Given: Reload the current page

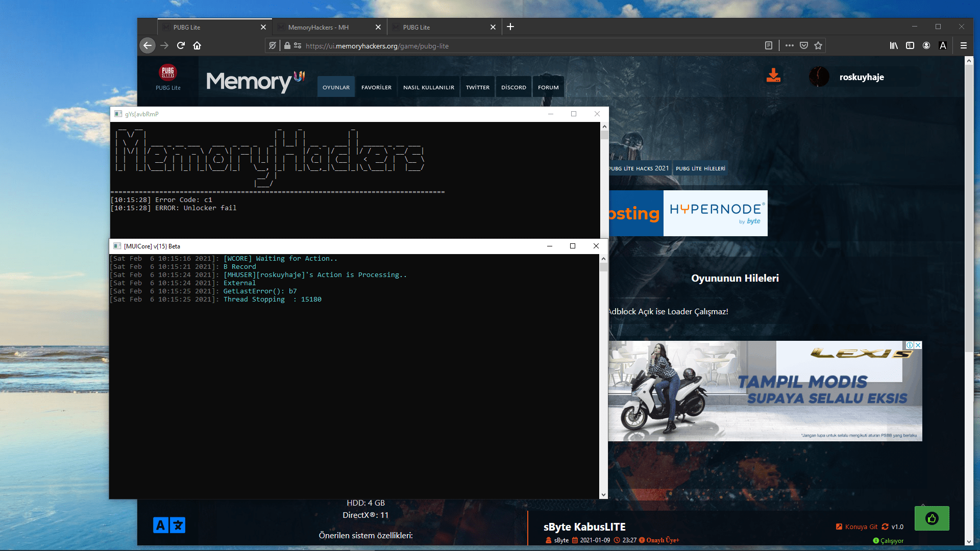Looking at the screenshot, I should [x=181, y=45].
